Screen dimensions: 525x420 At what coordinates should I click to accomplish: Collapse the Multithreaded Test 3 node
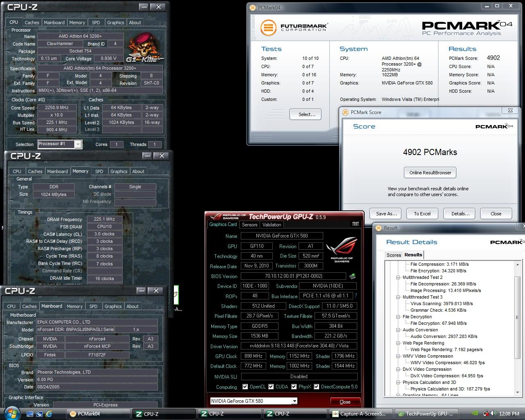(x=398, y=297)
